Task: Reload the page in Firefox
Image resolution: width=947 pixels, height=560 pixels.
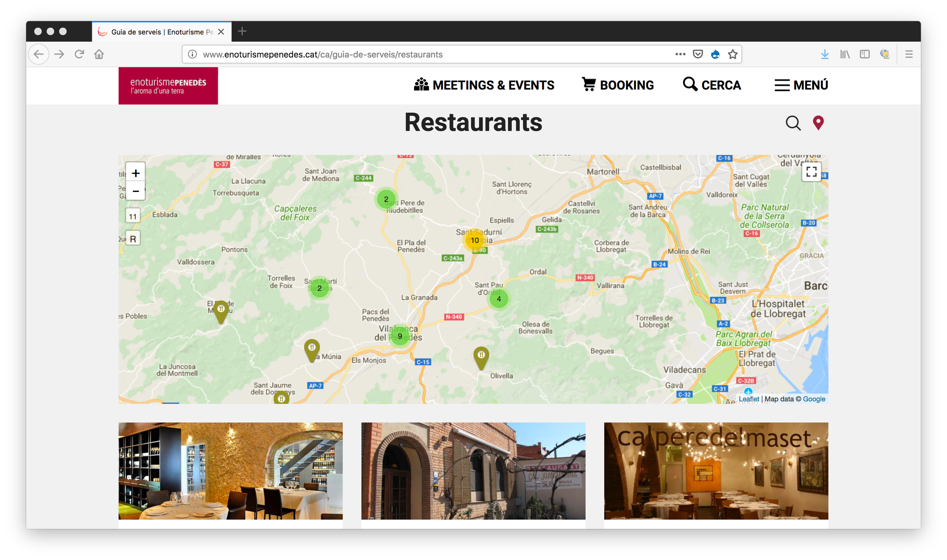Action: point(79,55)
